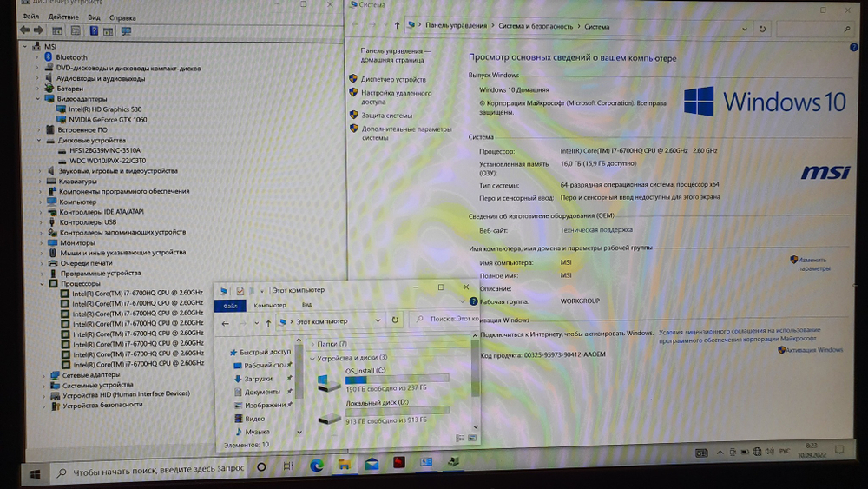Open Настройка удаленного доступа link
Viewport: 868px width, 489px height.
[396, 97]
